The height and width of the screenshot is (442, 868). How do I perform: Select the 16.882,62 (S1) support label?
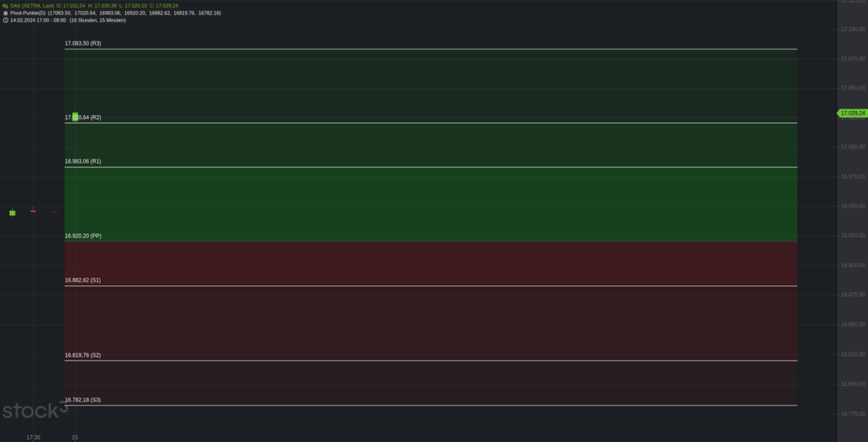(83, 280)
